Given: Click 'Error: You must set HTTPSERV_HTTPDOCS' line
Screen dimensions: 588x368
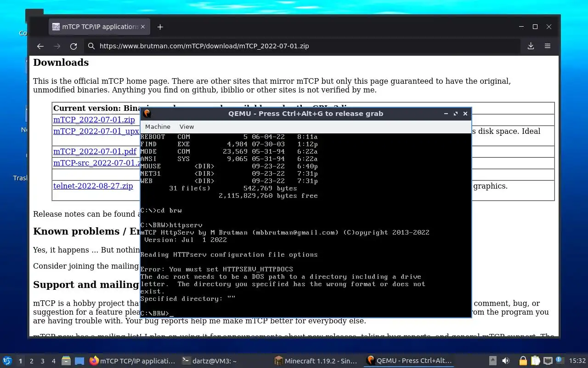Looking at the screenshot, I should [216, 269].
